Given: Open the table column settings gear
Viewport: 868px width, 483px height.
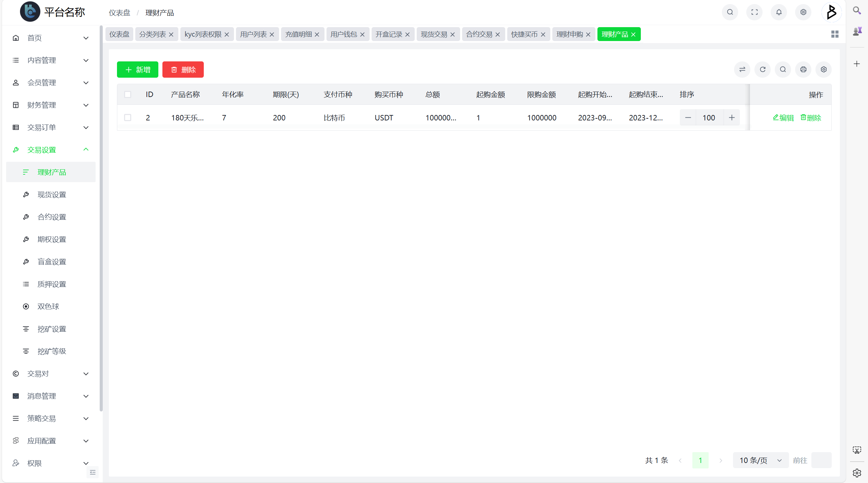Looking at the screenshot, I should coord(824,70).
